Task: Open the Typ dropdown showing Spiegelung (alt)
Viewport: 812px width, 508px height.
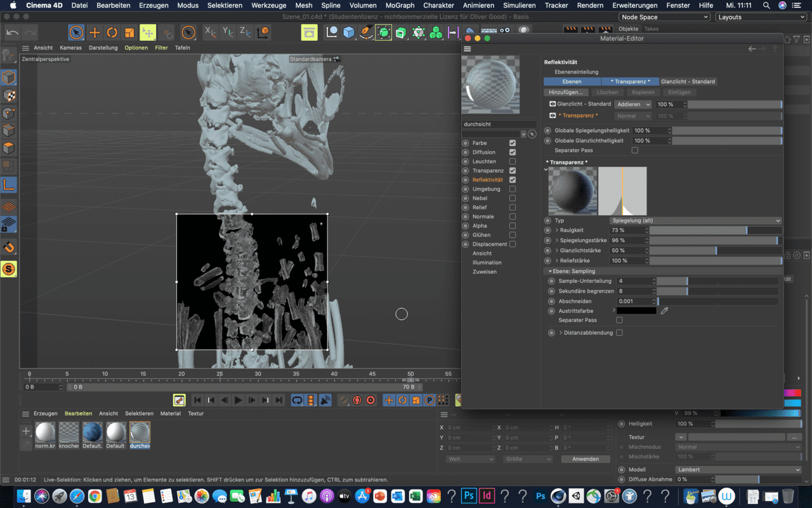Action: 695,220
